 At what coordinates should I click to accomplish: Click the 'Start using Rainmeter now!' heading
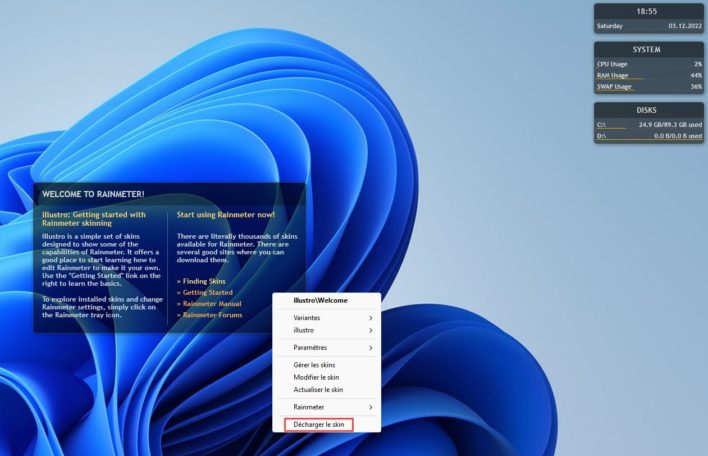226,215
